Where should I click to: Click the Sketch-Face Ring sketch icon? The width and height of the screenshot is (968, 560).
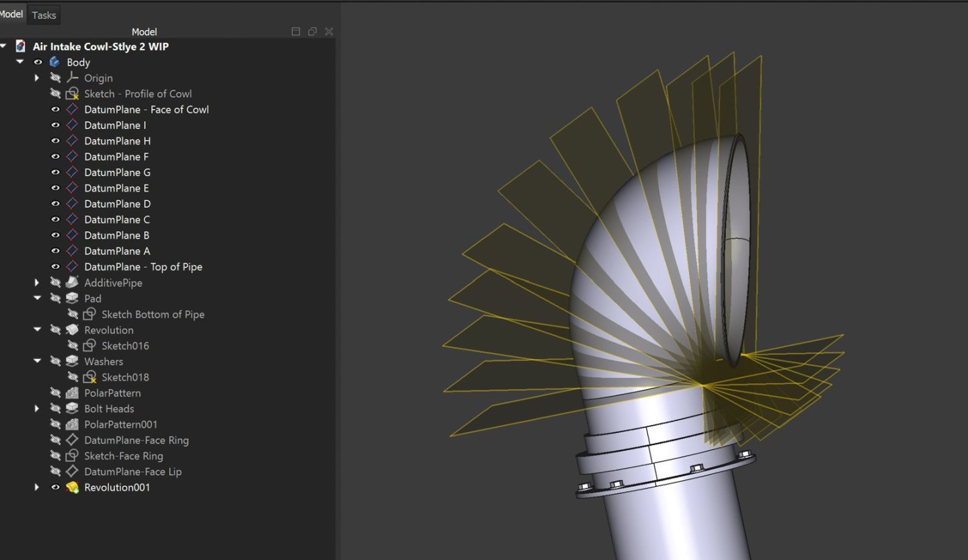coord(72,456)
